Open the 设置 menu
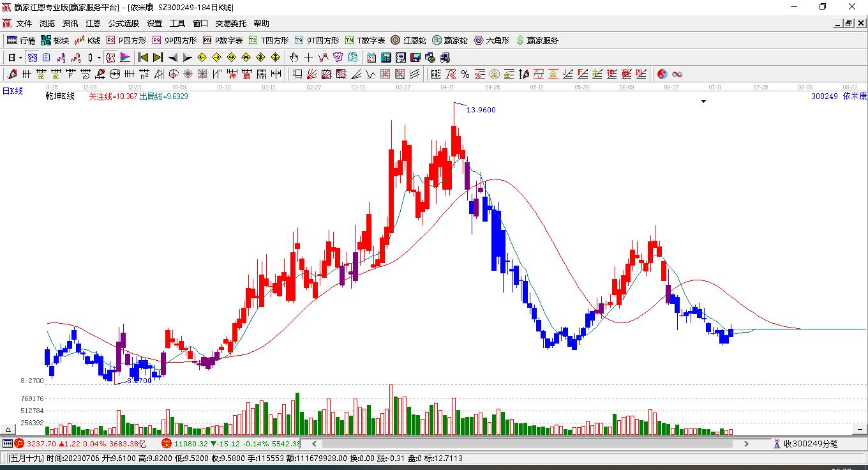The height and width of the screenshot is (470, 868). pos(154,24)
